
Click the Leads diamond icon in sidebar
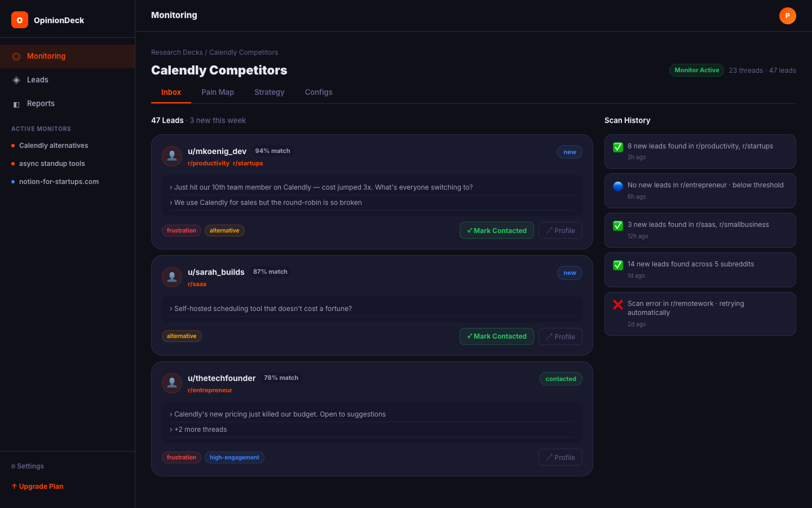pyautogui.click(x=16, y=80)
